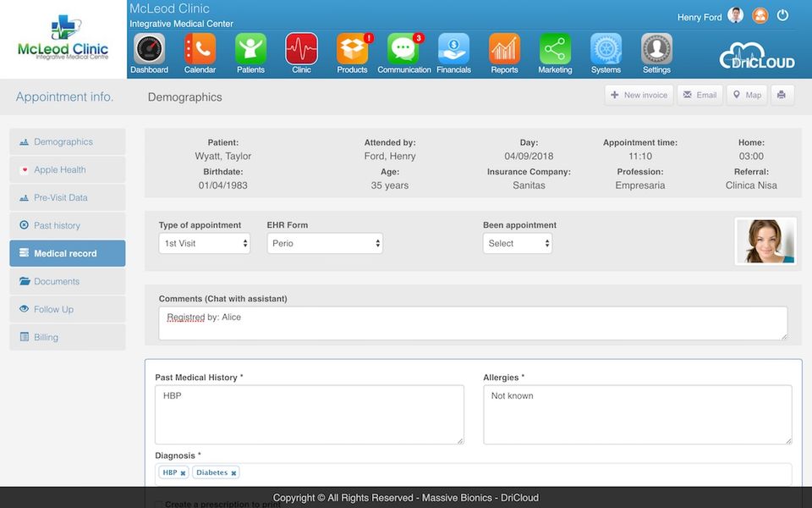Click the New invoice button
This screenshot has height=508, width=812.
coord(639,96)
